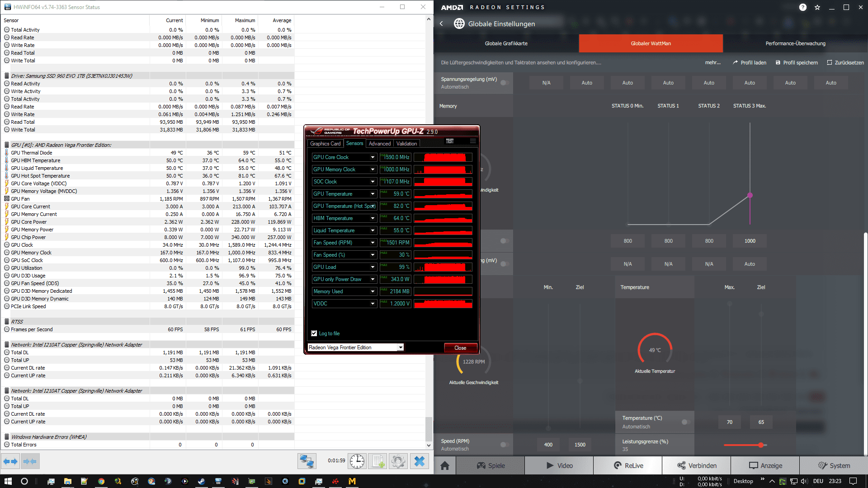Image resolution: width=868 pixels, height=488 pixels.
Task: Open File Explorer from the taskbar
Action: 67,481
